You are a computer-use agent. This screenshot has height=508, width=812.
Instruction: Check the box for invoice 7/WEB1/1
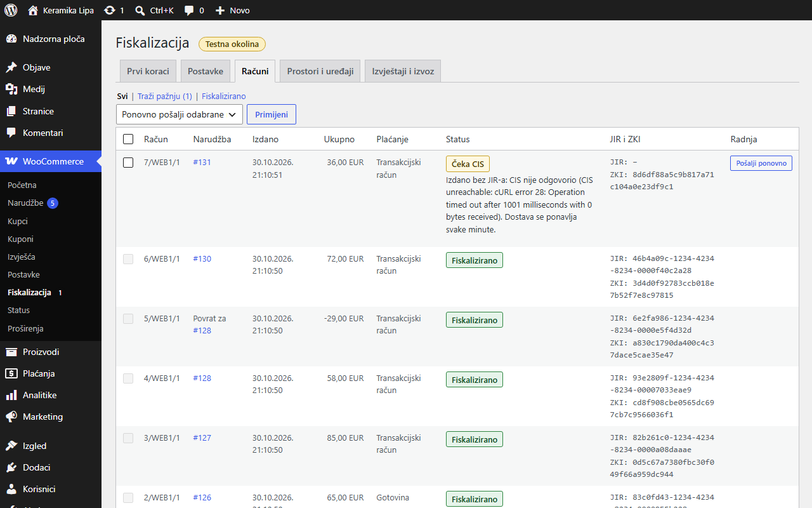tap(128, 163)
